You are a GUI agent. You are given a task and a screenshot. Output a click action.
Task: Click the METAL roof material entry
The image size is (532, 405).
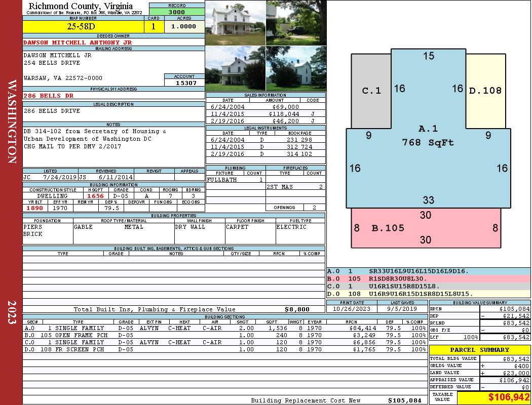tap(134, 227)
